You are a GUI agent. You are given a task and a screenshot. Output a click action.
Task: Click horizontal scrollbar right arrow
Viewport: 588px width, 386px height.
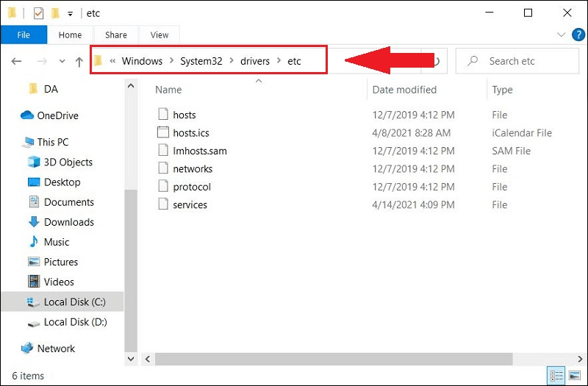tap(580, 359)
